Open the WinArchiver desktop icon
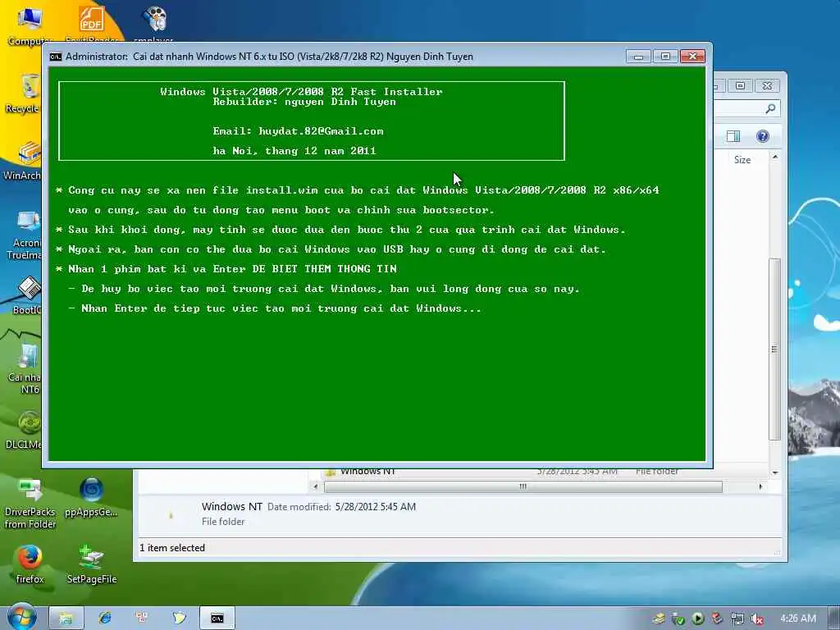 point(24,160)
